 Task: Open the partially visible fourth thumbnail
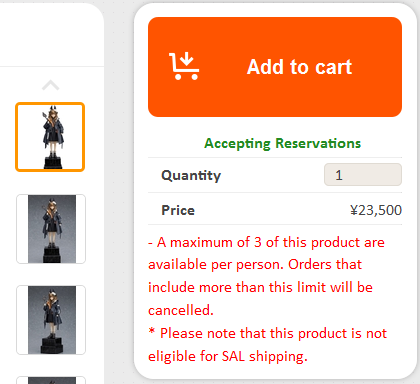pyautogui.click(x=51, y=380)
